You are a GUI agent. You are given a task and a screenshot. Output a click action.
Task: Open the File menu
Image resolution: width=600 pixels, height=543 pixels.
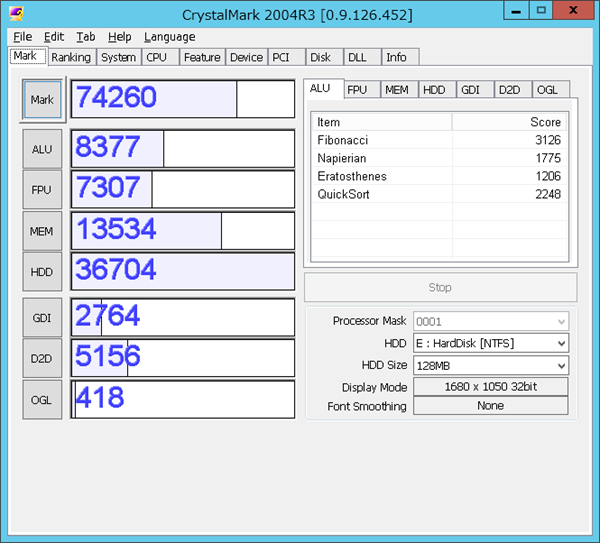click(x=23, y=37)
